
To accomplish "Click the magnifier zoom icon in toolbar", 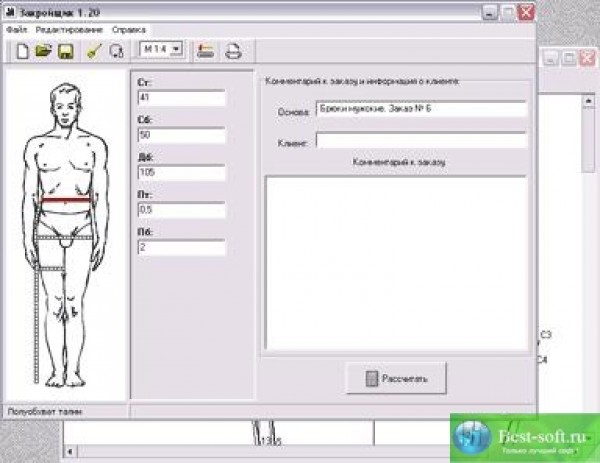I will [x=116, y=51].
